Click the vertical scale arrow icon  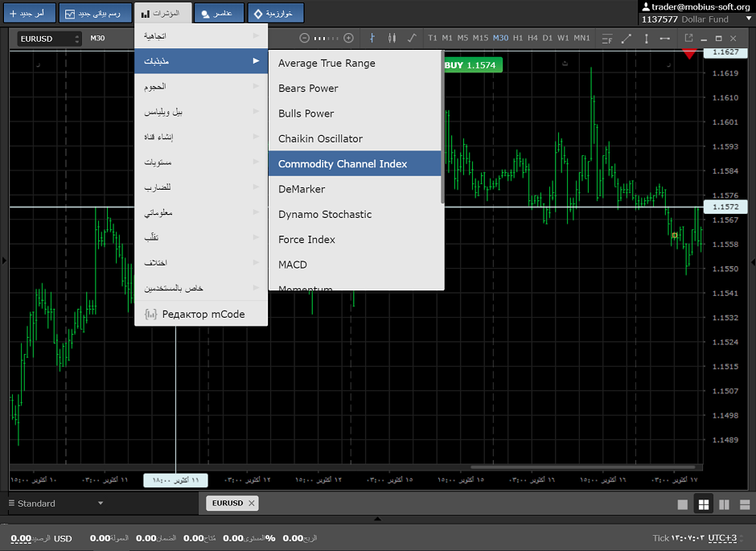(646, 38)
